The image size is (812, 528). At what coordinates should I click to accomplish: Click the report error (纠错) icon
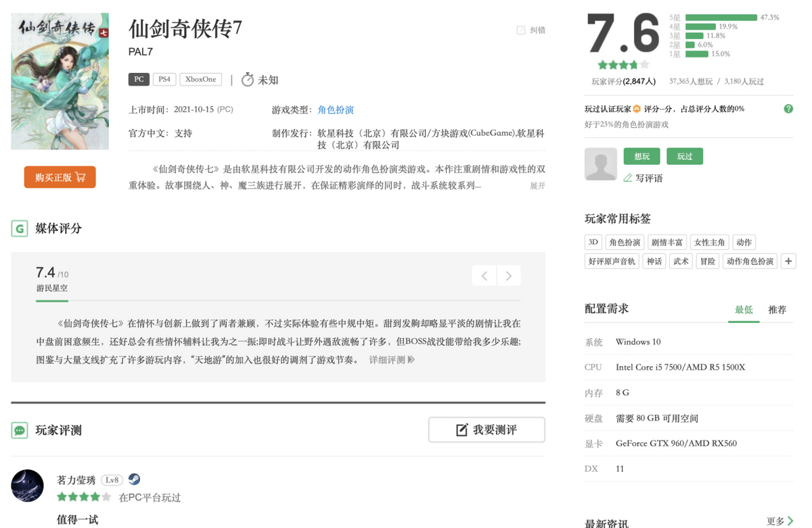tap(520, 30)
